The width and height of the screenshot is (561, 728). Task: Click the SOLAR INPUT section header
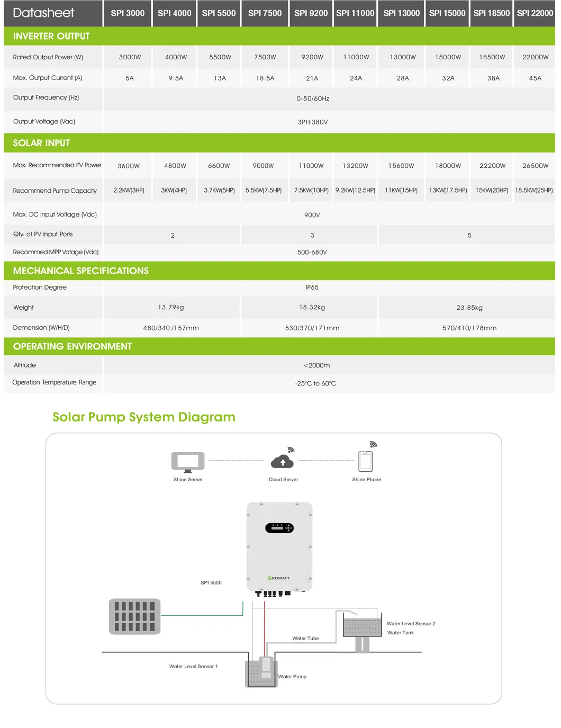41,143
